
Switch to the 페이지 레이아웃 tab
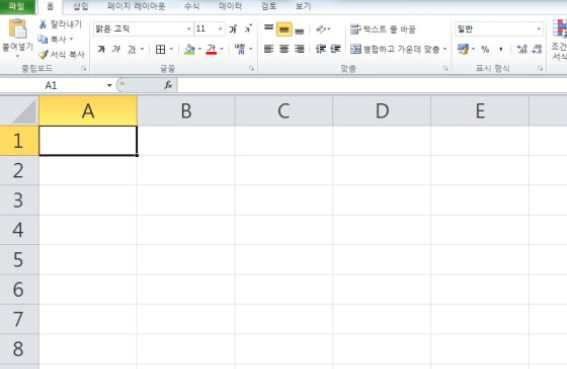point(136,6)
